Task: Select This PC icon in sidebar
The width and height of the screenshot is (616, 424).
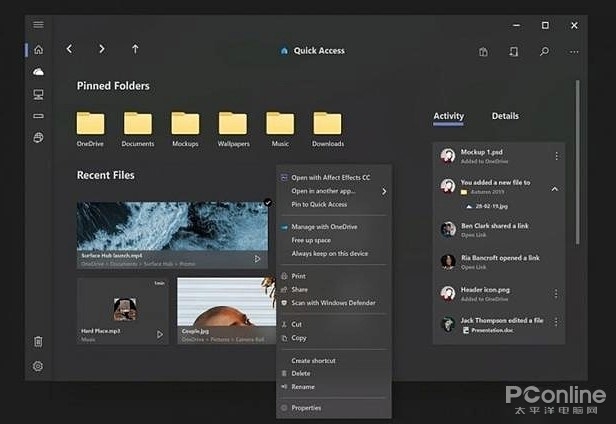Action: (38, 94)
